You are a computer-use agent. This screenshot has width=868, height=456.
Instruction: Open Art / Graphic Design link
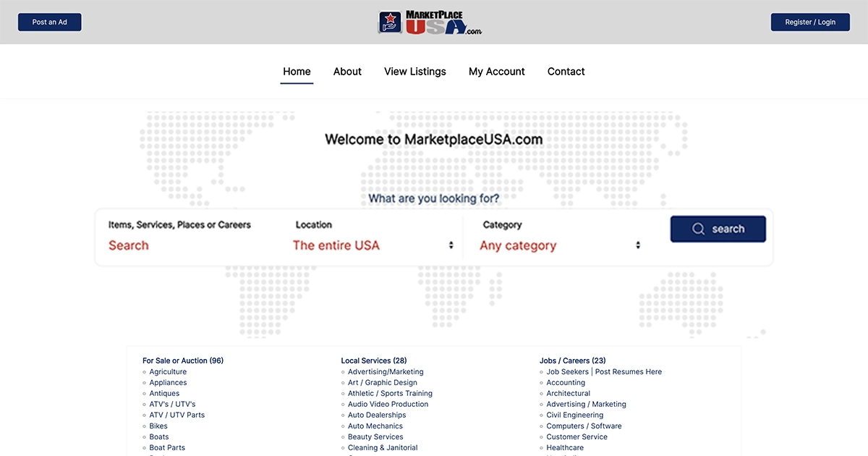pyautogui.click(x=383, y=383)
